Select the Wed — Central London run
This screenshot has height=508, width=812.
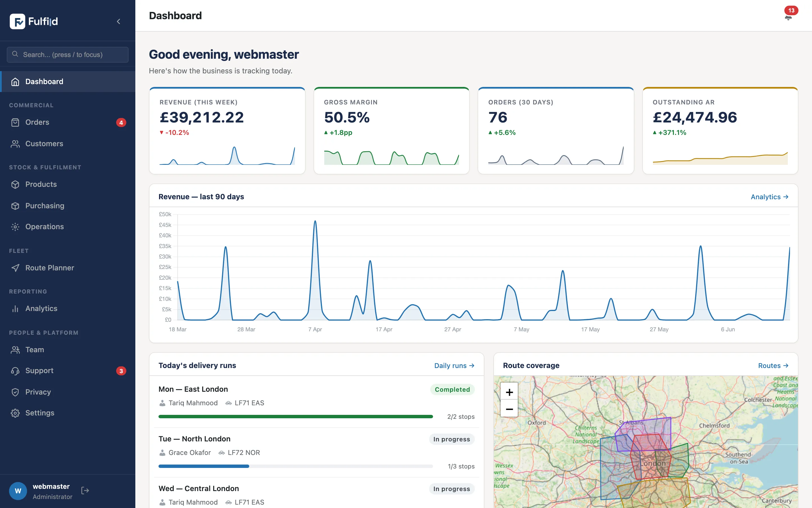tap(316, 493)
